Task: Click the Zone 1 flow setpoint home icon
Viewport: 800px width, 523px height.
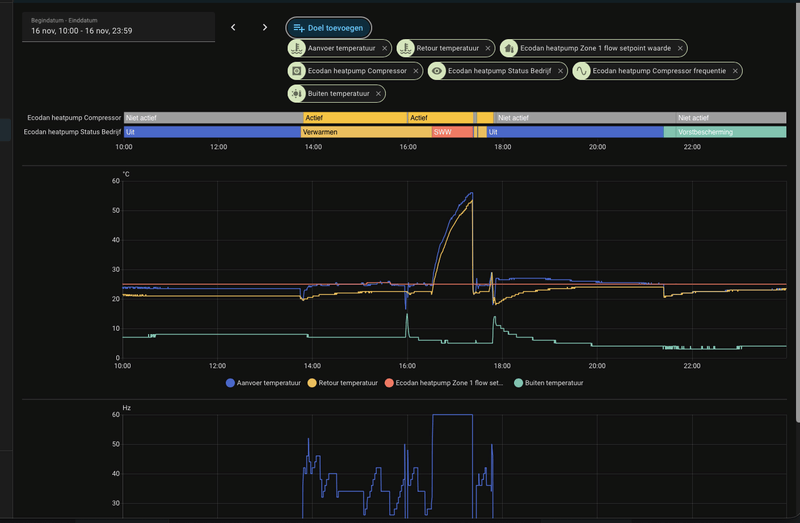Action: [509, 48]
